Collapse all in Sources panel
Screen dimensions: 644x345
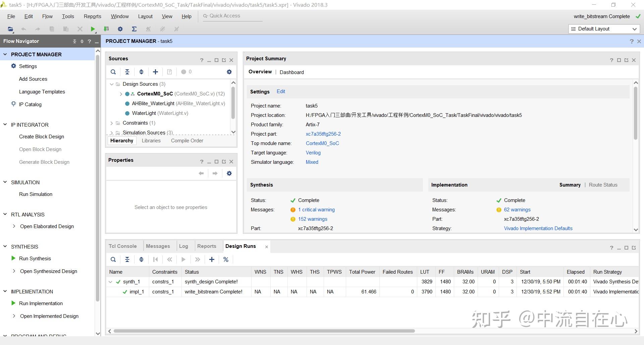coord(127,72)
